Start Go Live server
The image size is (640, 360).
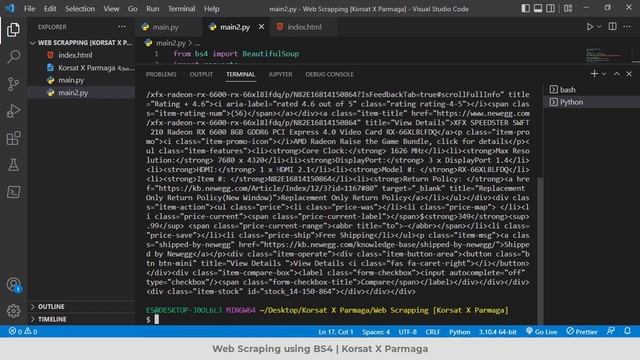(542, 332)
